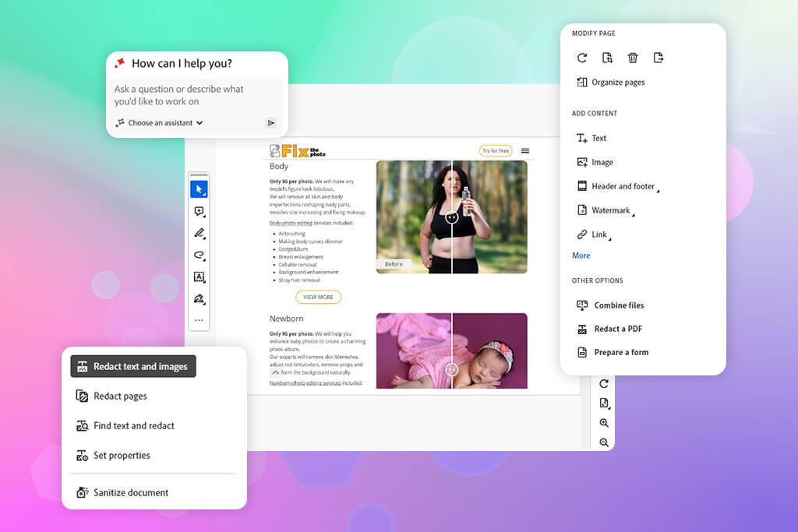
Task: Open the Link options
Action: coord(594,234)
